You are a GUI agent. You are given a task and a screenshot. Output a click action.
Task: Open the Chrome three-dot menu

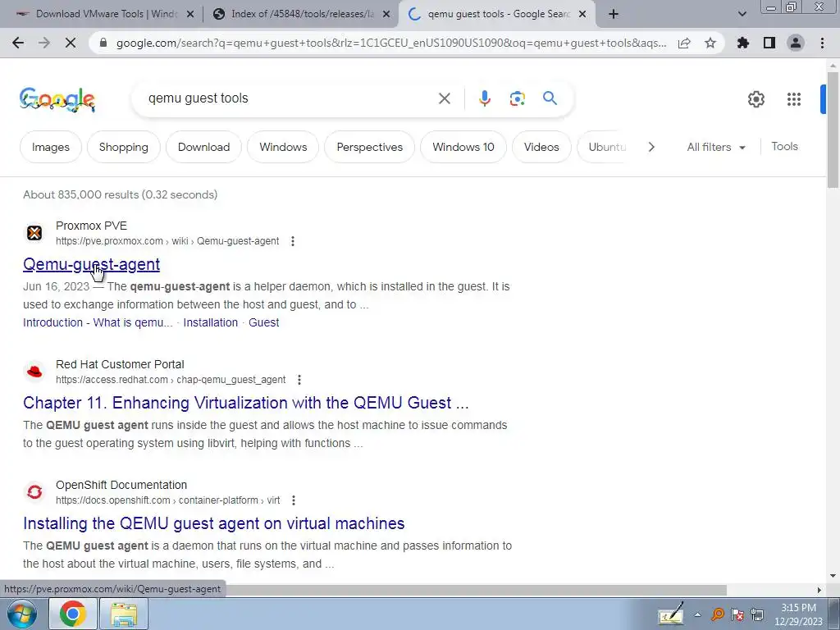point(822,43)
